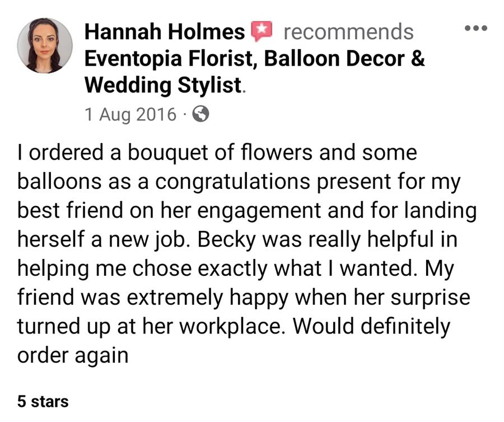Open the three-dot post options menu
Screen dimensions: 504x422
(x=476, y=29)
